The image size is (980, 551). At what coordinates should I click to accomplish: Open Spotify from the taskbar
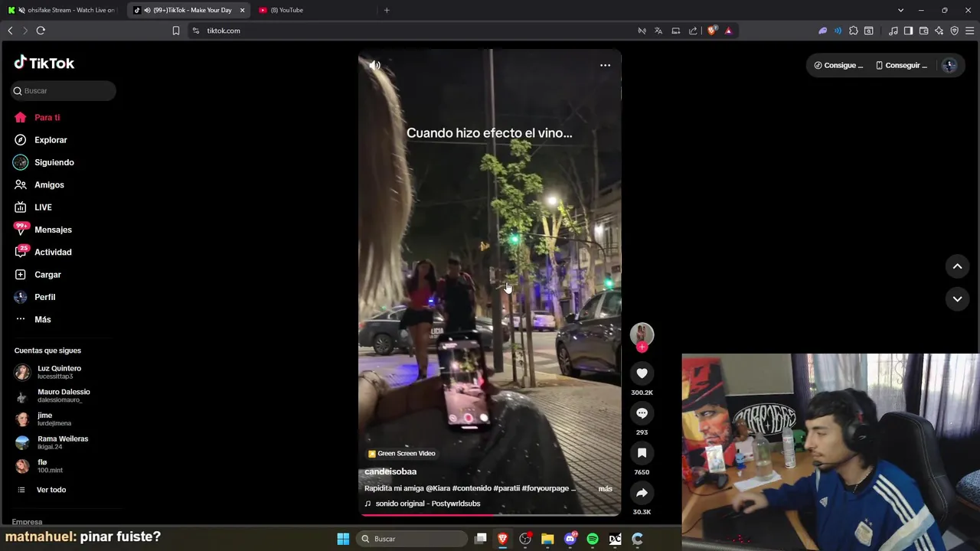coord(592,539)
